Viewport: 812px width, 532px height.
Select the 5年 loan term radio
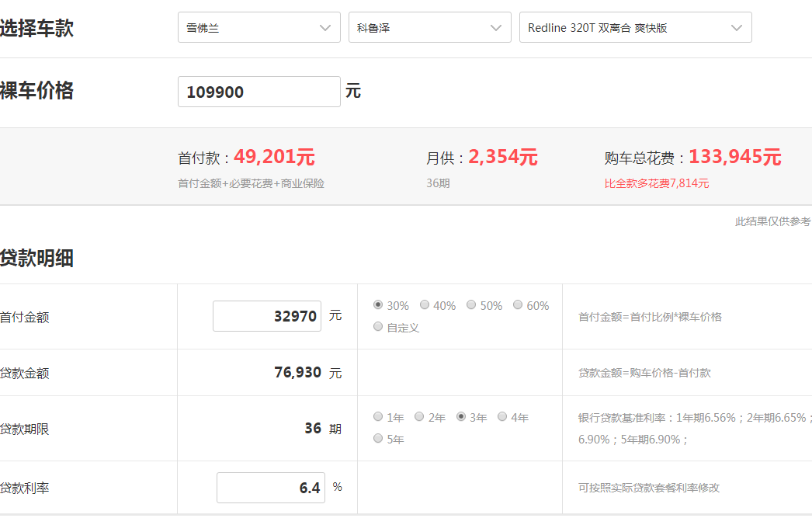coord(378,438)
